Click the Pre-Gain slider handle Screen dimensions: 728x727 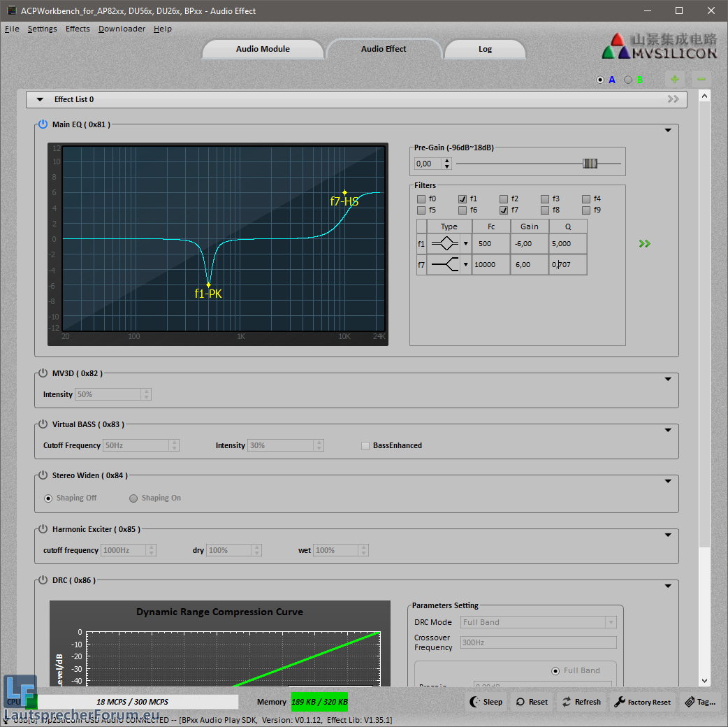[590, 164]
